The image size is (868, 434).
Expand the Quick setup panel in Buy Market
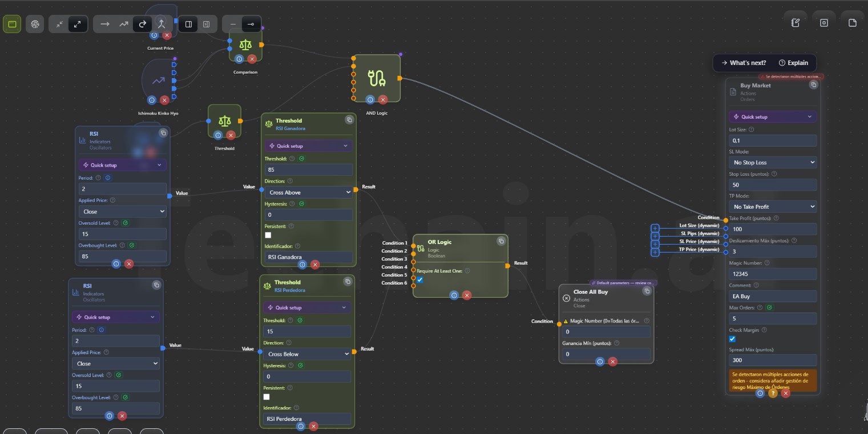point(773,117)
